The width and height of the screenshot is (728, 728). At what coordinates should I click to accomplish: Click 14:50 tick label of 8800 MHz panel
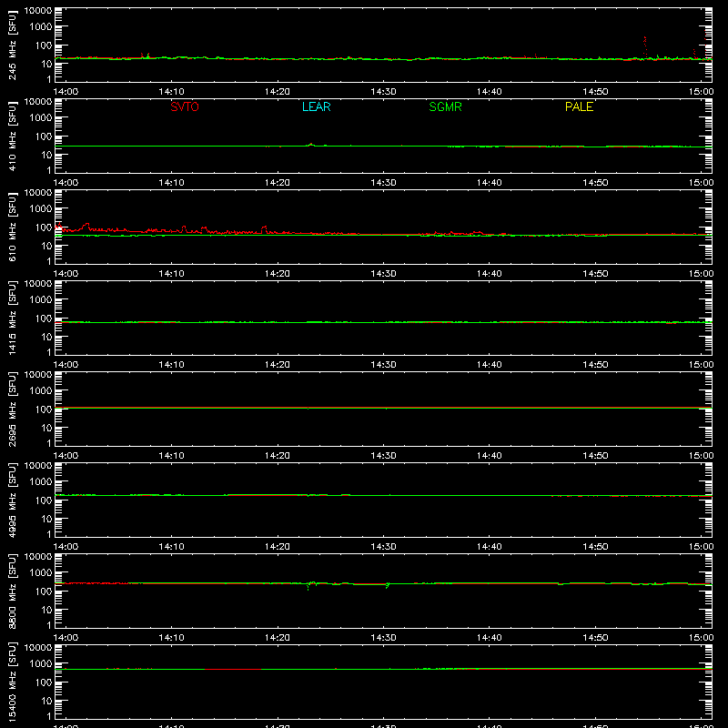tap(595, 638)
